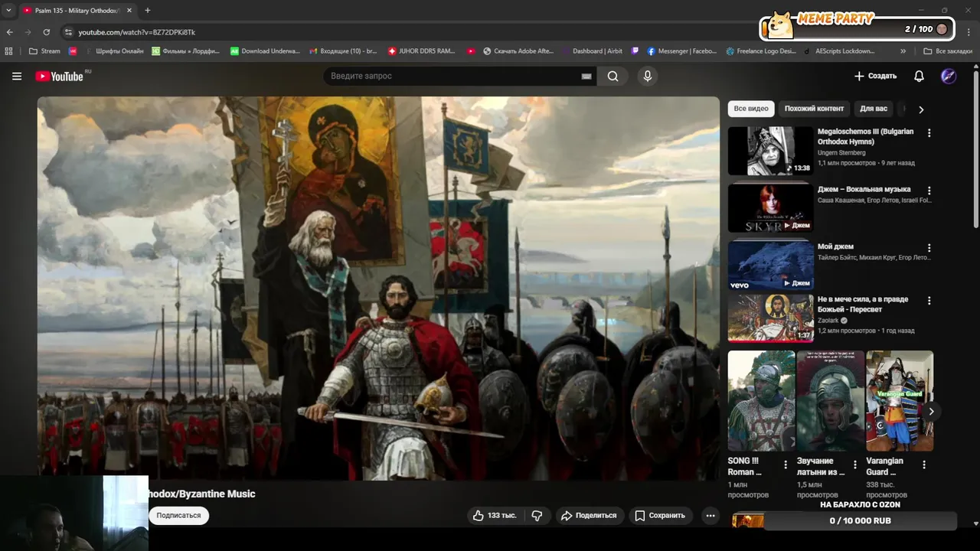Open the account avatar menu

(949, 76)
